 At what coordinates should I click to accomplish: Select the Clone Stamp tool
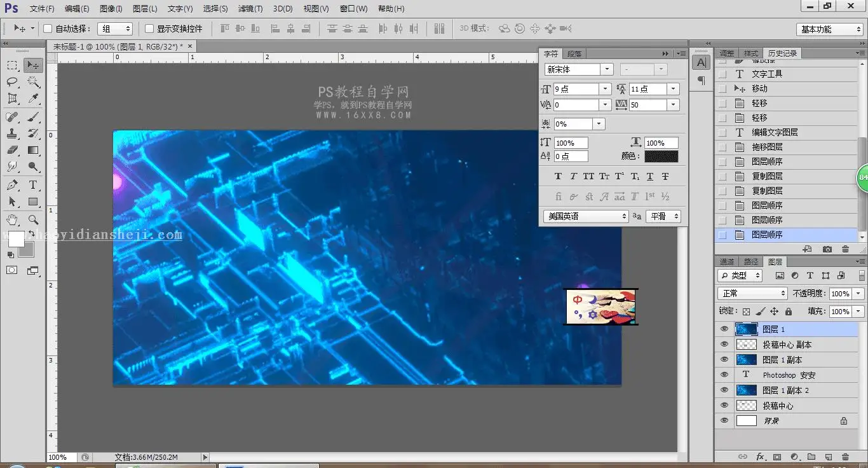click(x=12, y=134)
